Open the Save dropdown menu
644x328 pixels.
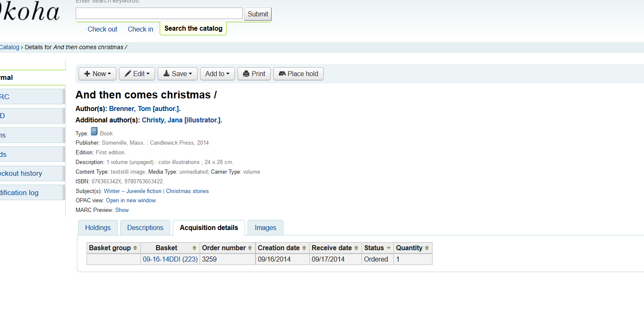coord(177,74)
